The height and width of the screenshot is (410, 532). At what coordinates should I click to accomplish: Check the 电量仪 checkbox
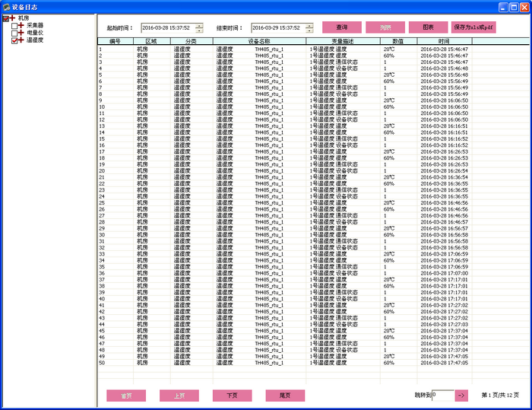click(x=14, y=33)
